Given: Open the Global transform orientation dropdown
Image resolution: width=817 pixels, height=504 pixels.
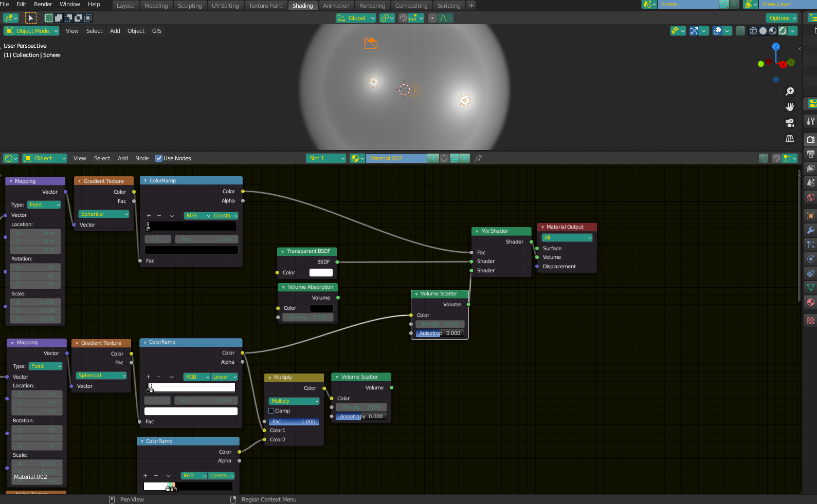Looking at the screenshot, I should [356, 18].
